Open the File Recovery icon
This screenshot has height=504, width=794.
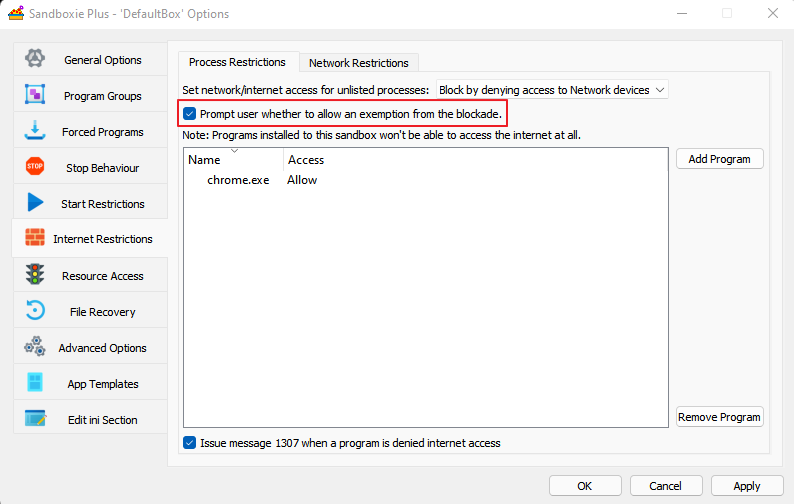point(35,311)
